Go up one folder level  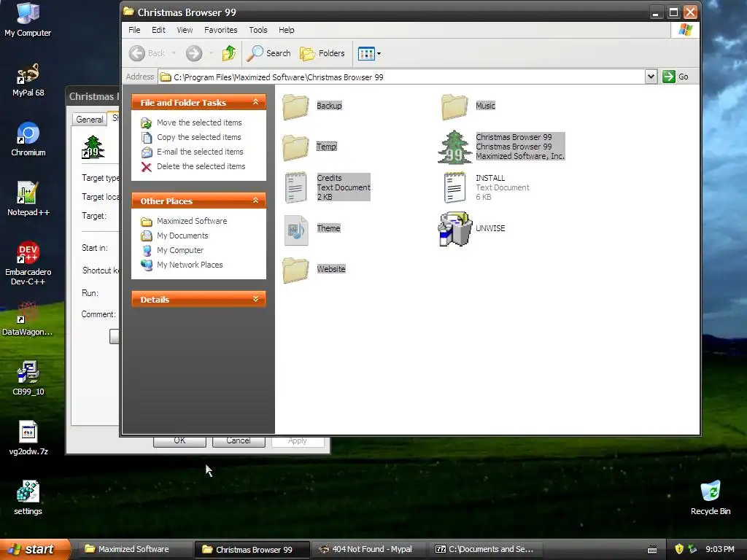[x=229, y=53]
